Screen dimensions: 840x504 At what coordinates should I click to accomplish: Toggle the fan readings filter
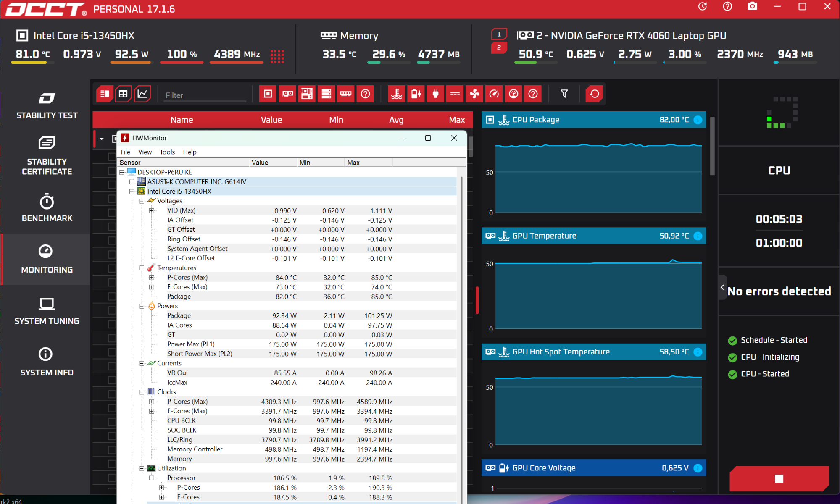(474, 94)
